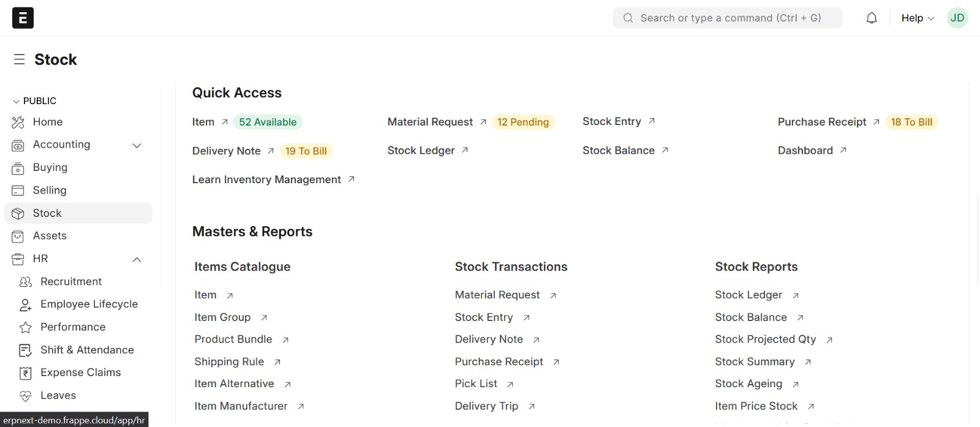Expand the Accounting sidebar section

137,145
